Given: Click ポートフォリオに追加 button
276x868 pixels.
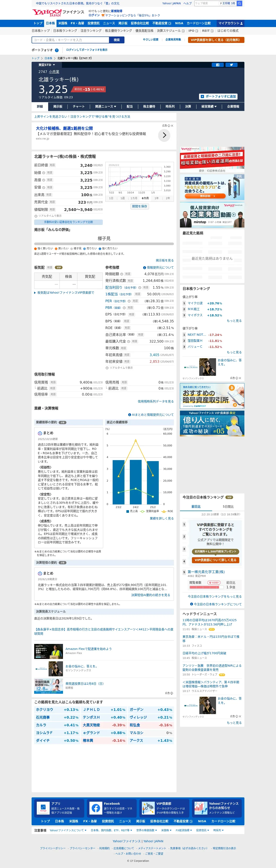Looking at the screenshot, I should coord(218,96).
